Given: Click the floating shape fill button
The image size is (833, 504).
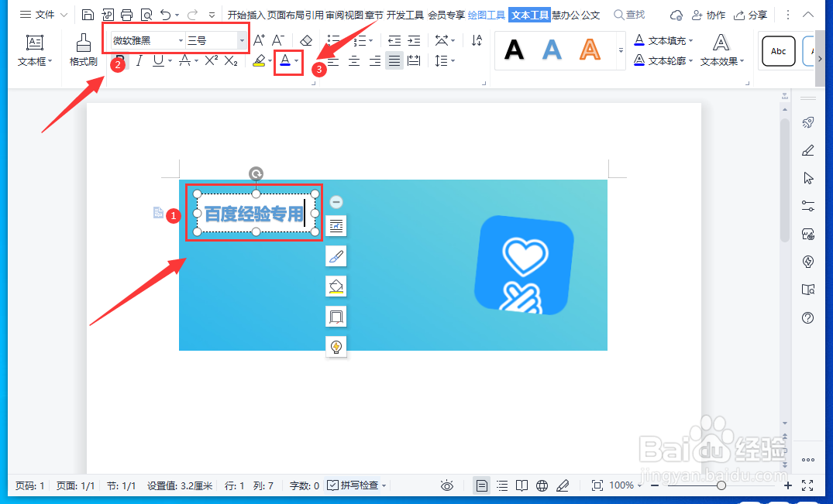Looking at the screenshot, I should (336, 286).
